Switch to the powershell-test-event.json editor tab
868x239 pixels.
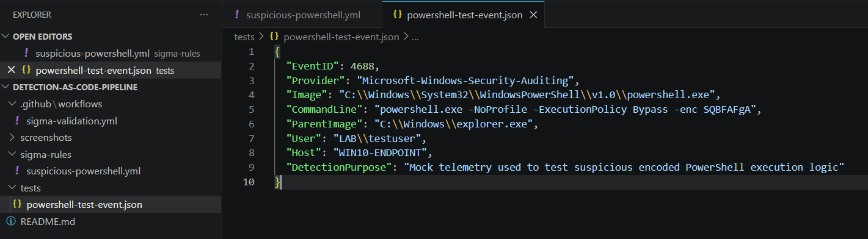(465, 15)
